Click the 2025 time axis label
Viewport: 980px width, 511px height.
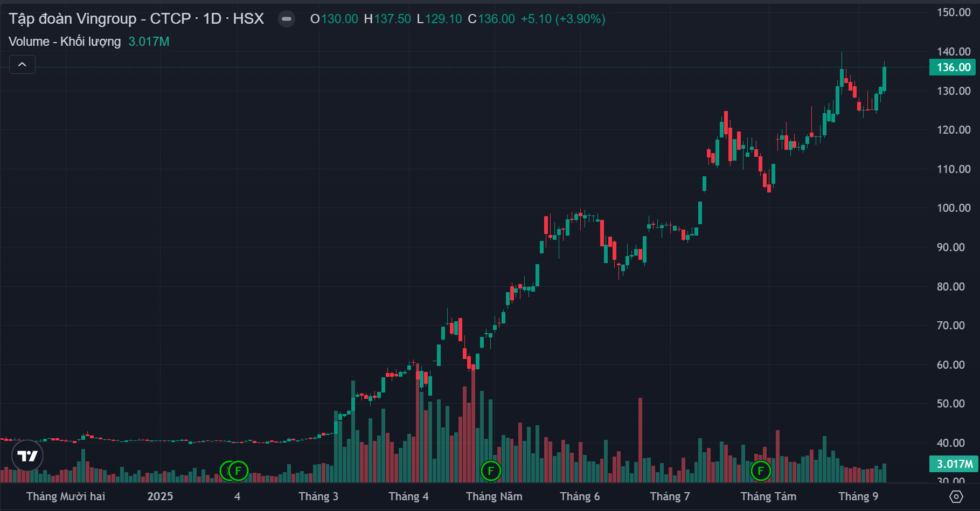tap(160, 496)
